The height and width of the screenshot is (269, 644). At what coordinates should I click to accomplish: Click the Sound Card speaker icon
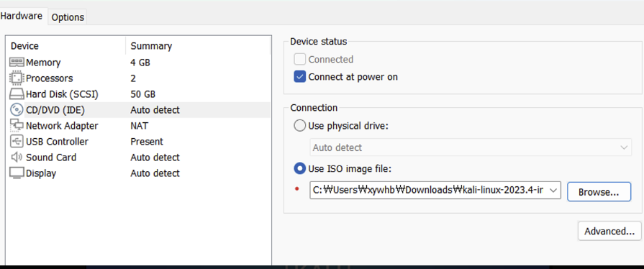click(17, 158)
